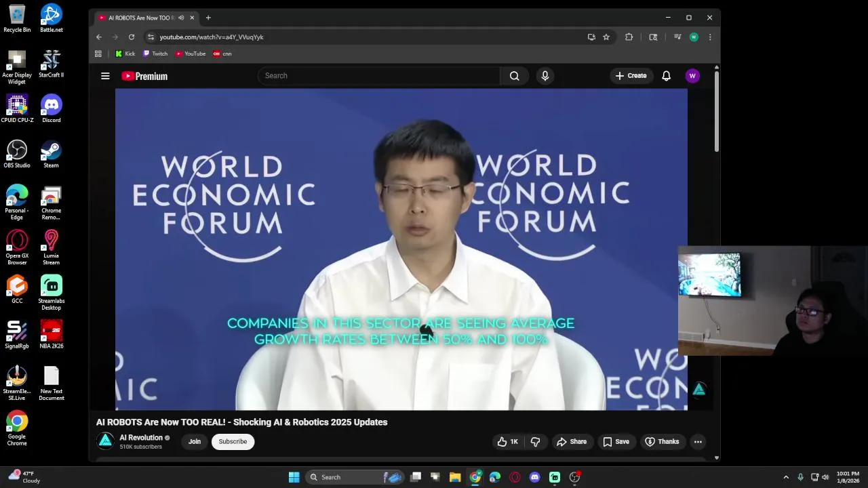Click the YouTube search magnifier button

(x=514, y=76)
